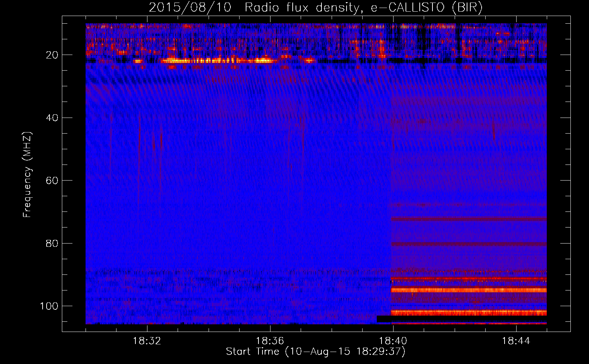This screenshot has height=364, width=589.
Task: Click the bright yellow burst near 21 MHz
Action: pyautogui.click(x=218, y=61)
